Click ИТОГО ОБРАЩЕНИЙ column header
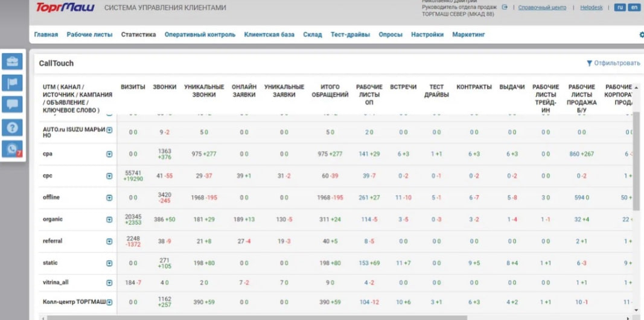The width and height of the screenshot is (644, 320). [330, 91]
